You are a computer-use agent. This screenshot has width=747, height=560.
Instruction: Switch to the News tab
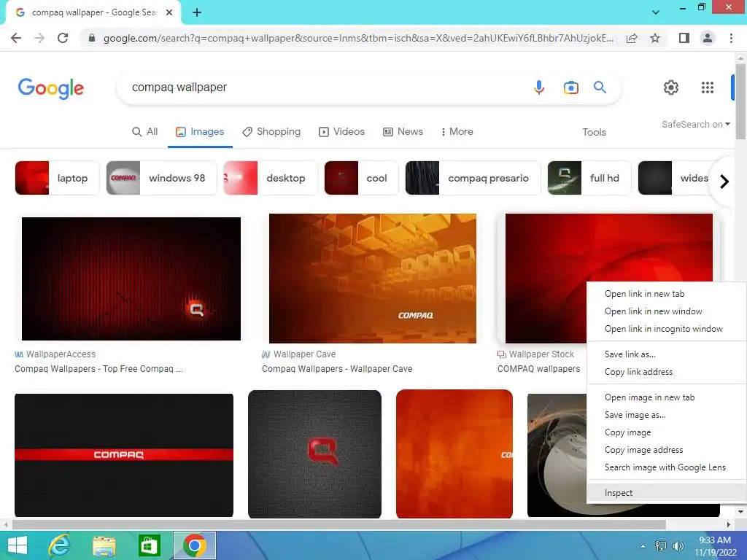coord(403,131)
